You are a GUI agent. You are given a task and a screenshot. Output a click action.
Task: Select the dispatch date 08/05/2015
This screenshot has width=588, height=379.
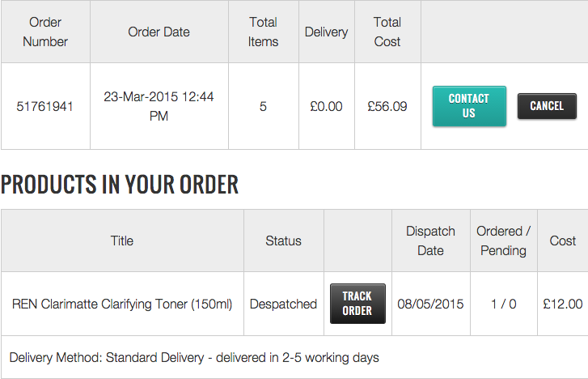[x=430, y=304]
